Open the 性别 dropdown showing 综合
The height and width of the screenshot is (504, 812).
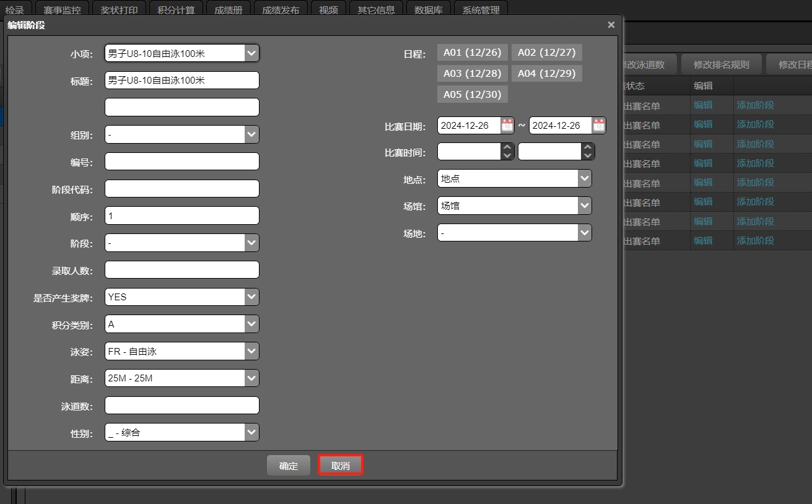tap(251, 432)
